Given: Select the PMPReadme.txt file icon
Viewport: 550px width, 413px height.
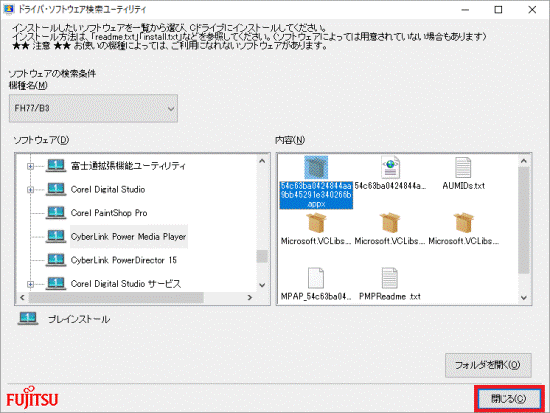Looking at the screenshot, I should pos(389,278).
